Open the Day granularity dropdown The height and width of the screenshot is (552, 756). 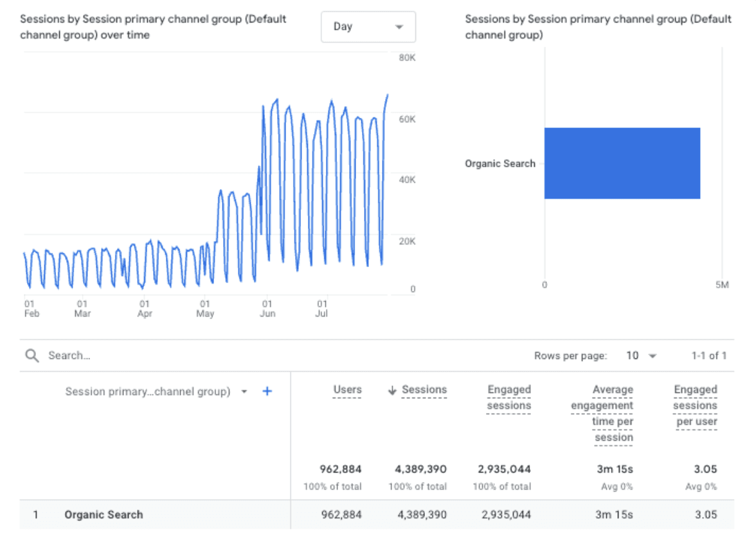click(x=368, y=27)
